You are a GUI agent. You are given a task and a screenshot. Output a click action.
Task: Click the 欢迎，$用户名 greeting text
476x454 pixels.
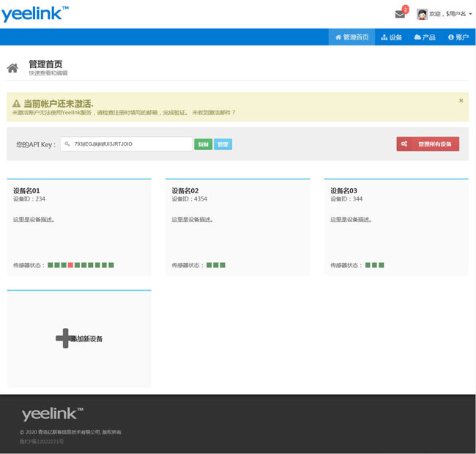447,14
